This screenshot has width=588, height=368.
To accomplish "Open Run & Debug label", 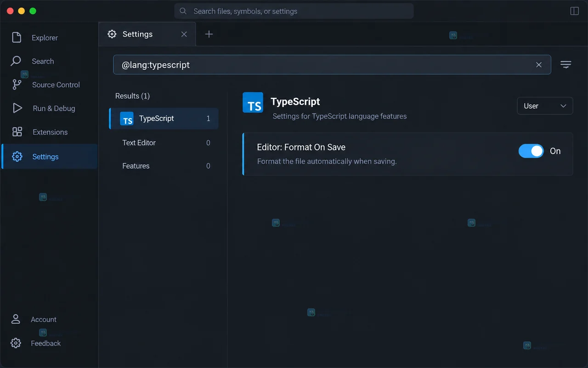I will tap(54, 108).
